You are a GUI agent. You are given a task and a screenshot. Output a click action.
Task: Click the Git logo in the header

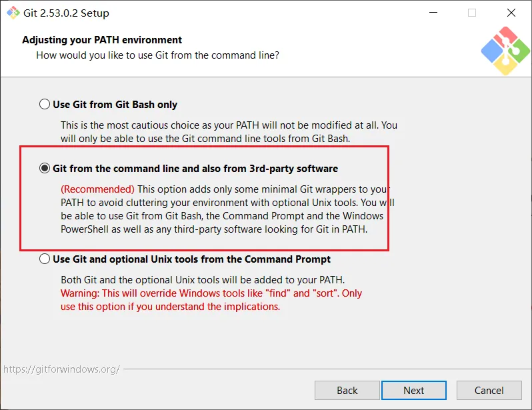tap(505, 50)
